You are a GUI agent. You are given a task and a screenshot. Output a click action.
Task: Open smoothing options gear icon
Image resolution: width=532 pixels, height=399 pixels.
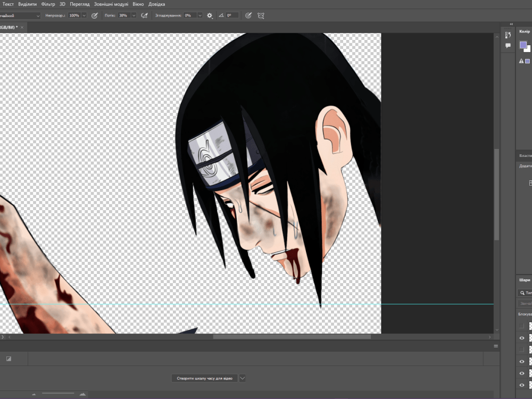point(210,15)
